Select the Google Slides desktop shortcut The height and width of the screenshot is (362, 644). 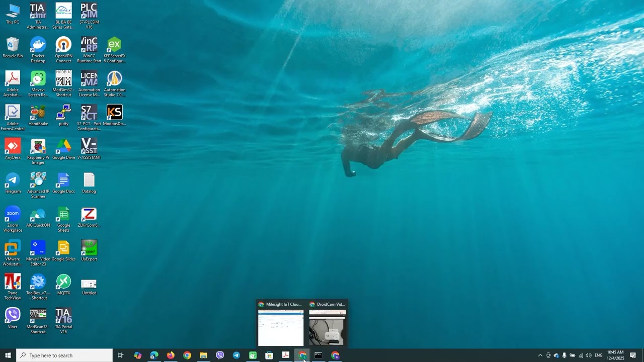63,251
